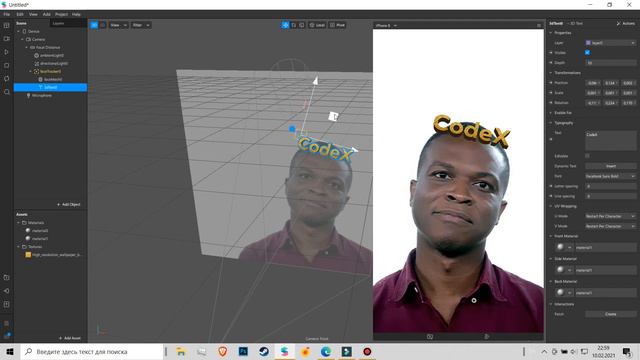Click the 3D text icon in selected row
Viewport: 640px width, 360px height.
point(40,87)
